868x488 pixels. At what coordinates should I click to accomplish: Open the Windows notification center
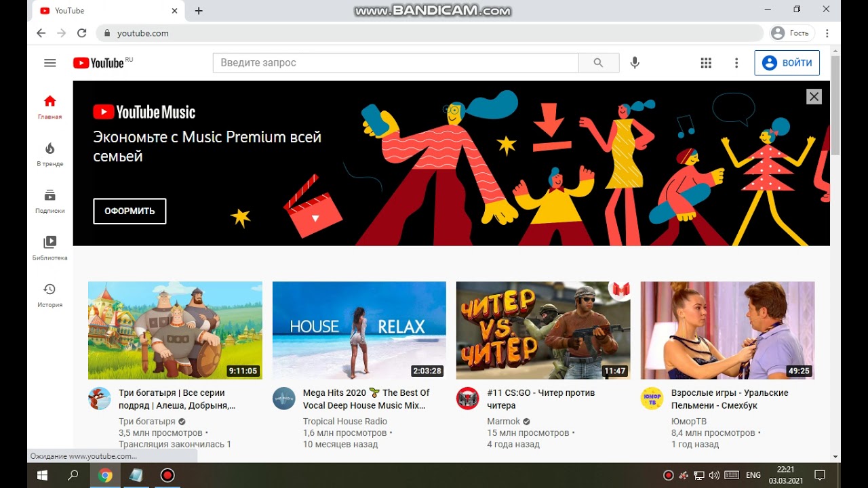[x=820, y=475]
